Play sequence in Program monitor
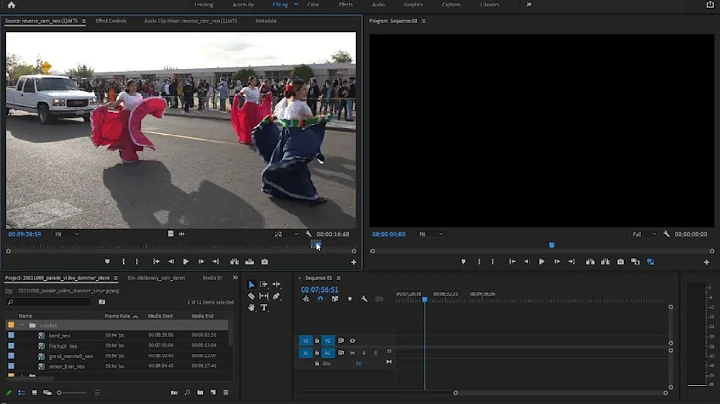 tap(542, 262)
